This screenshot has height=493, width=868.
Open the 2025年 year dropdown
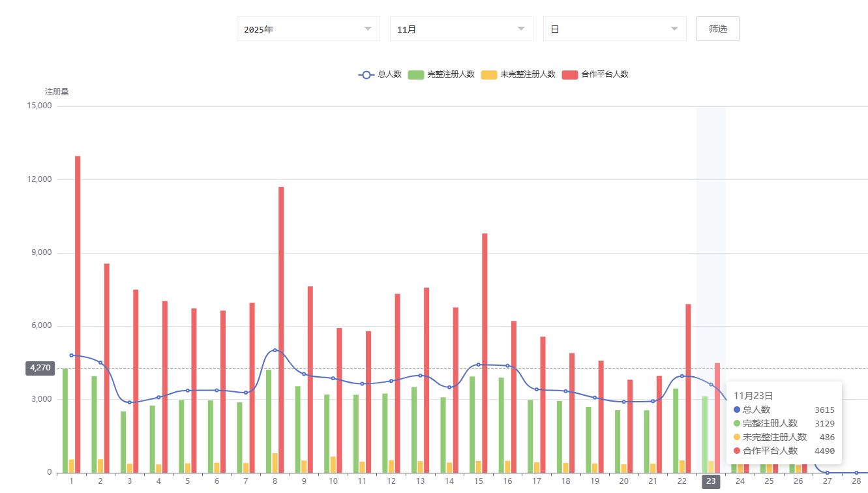[x=308, y=29]
